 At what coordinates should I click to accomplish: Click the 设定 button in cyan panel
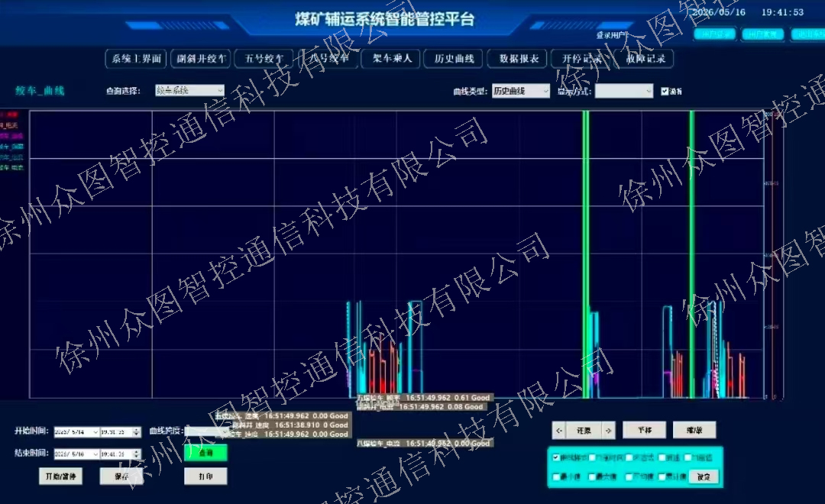click(704, 477)
